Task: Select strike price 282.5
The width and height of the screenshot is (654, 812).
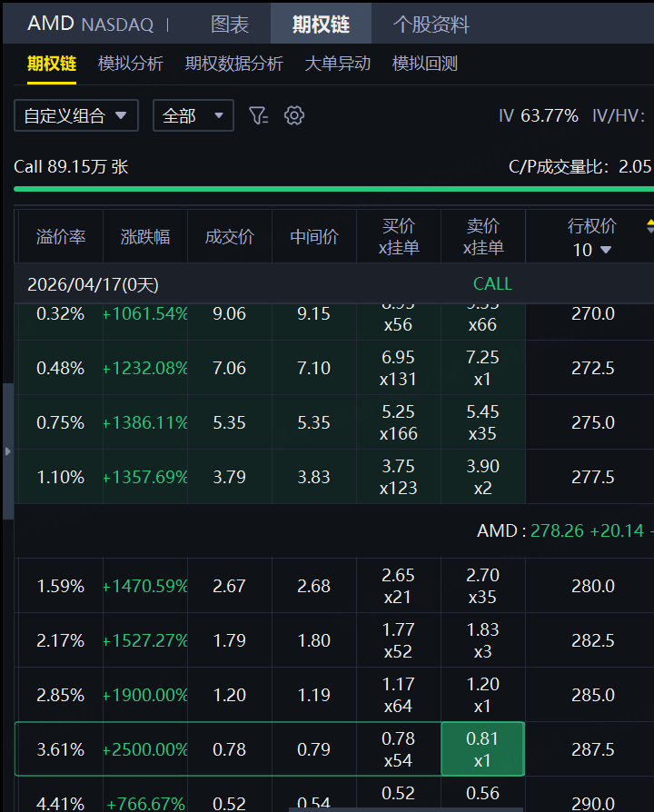Action: (x=593, y=640)
